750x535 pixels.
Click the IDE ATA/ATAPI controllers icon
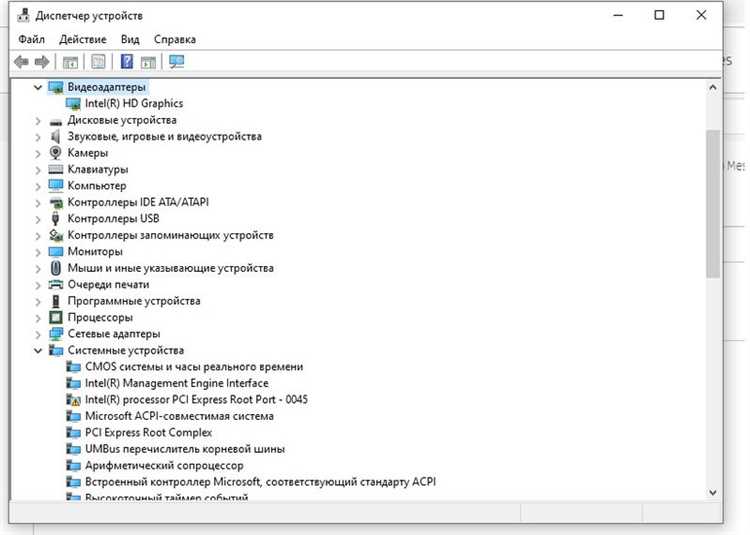(x=56, y=203)
